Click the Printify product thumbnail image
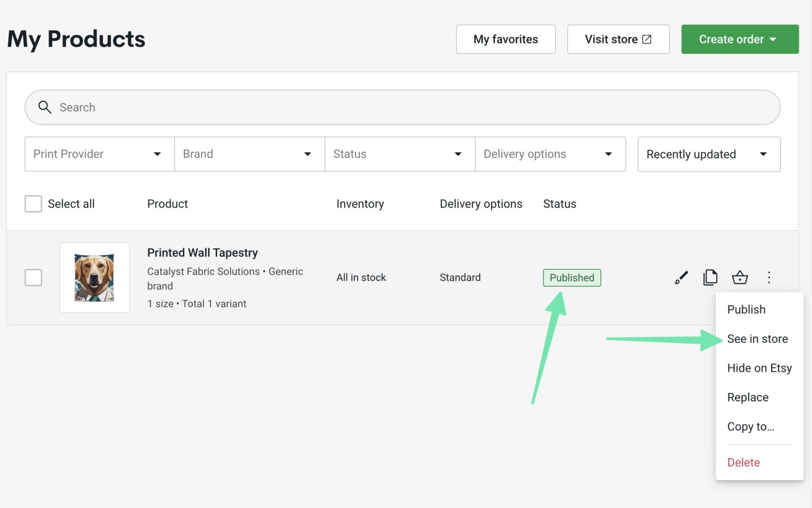The width and height of the screenshot is (812, 508). (95, 277)
